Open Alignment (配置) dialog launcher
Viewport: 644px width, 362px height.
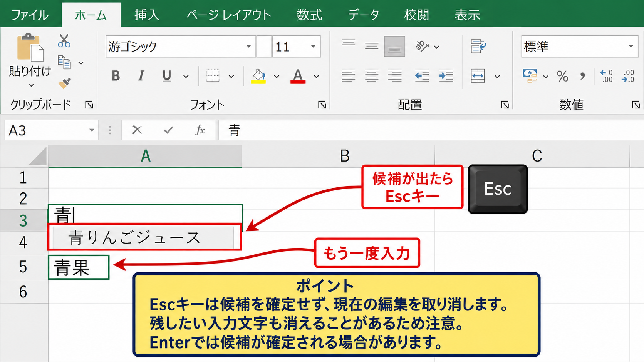tap(505, 105)
